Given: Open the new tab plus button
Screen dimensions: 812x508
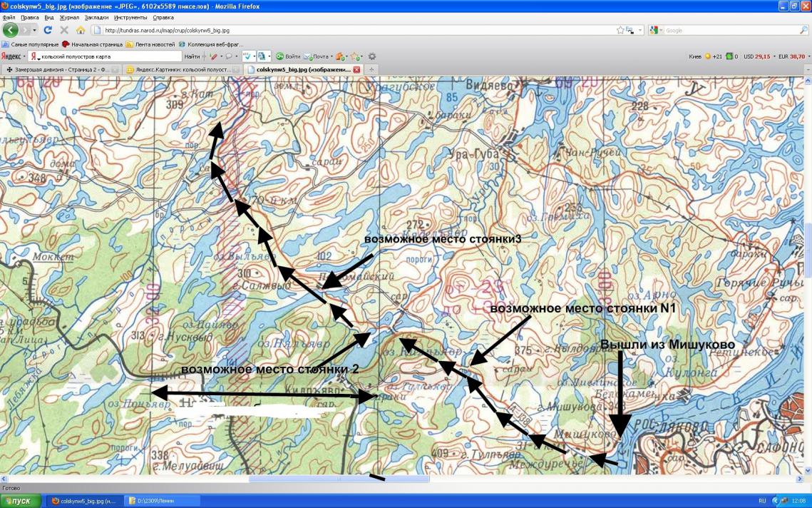Looking at the screenshot, I should point(372,69).
